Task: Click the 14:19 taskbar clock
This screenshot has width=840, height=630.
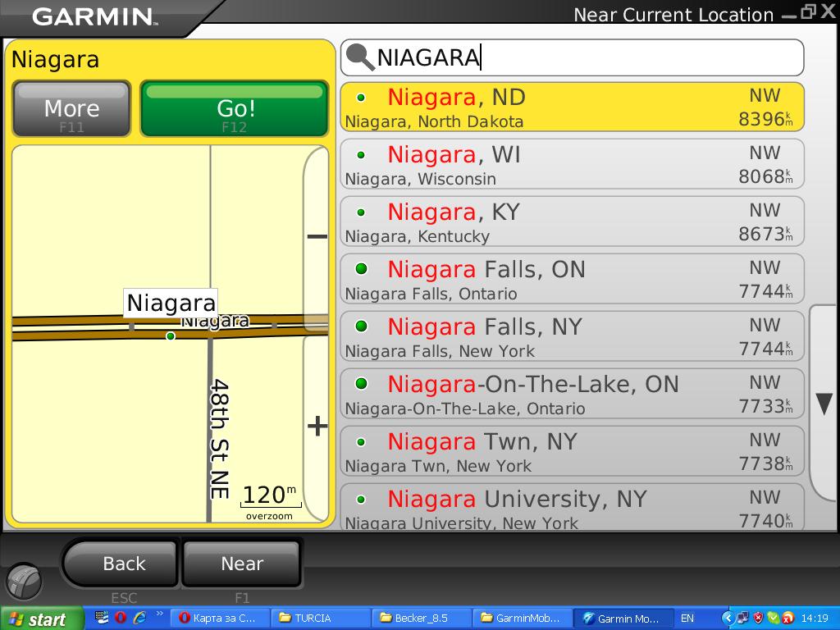Action: [x=815, y=619]
